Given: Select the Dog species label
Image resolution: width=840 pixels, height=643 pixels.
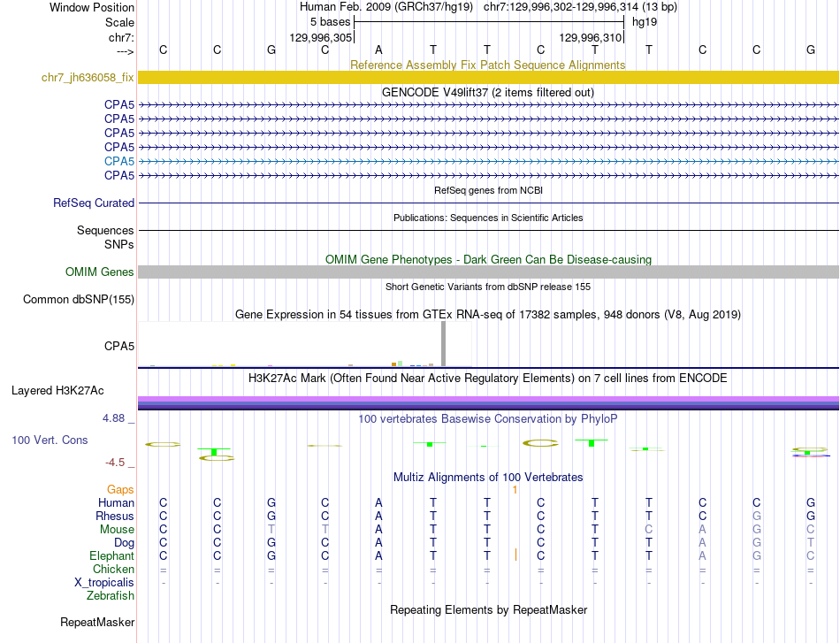Looking at the screenshot, I should click(x=124, y=543).
